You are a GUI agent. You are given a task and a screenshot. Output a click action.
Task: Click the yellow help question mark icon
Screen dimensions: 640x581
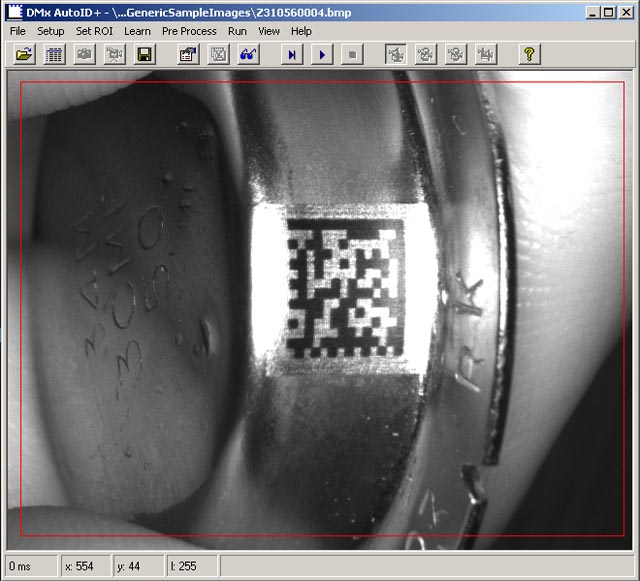pos(530,54)
